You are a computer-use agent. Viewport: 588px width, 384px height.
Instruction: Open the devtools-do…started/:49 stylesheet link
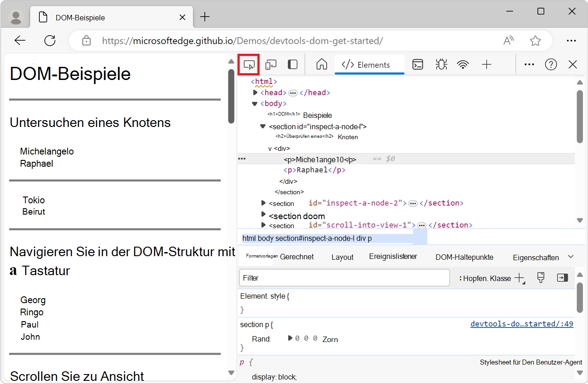(x=522, y=324)
